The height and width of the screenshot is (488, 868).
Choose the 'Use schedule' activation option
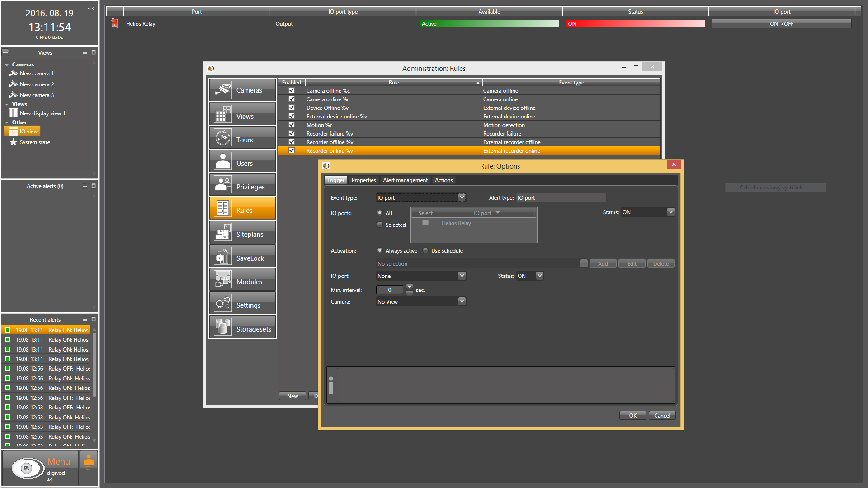point(425,250)
